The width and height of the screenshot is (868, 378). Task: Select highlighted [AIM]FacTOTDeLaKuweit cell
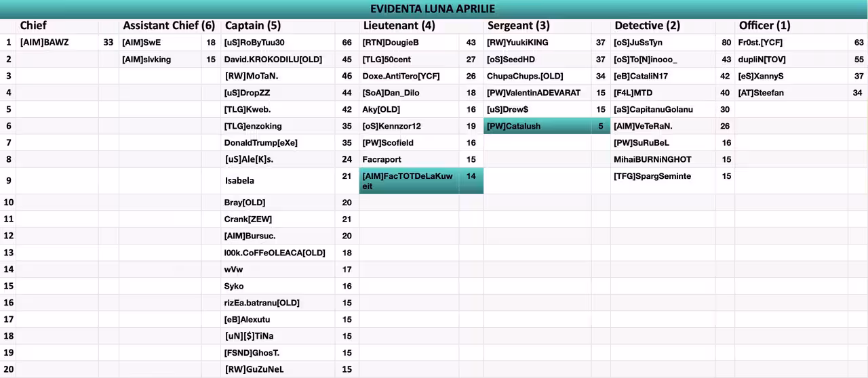pos(409,181)
